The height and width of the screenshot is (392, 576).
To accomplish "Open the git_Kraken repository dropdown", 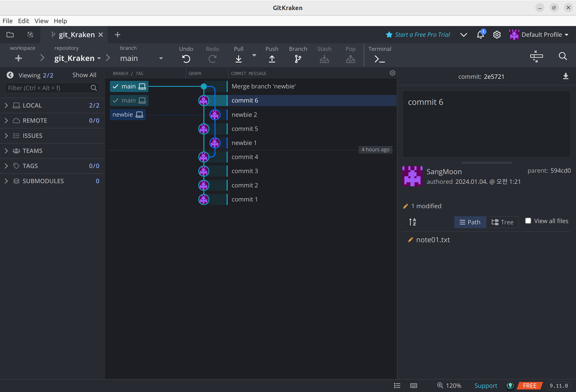I will coord(78,58).
